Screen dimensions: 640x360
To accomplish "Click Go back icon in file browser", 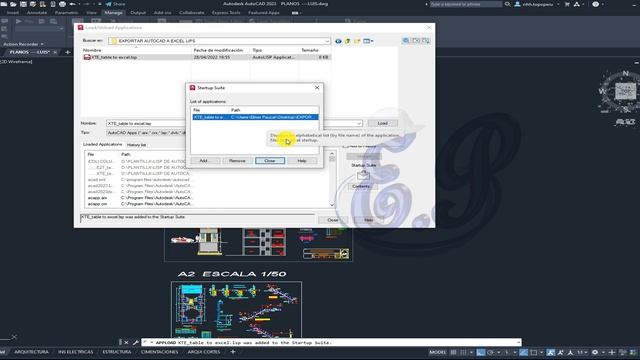I will click(x=338, y=41).
